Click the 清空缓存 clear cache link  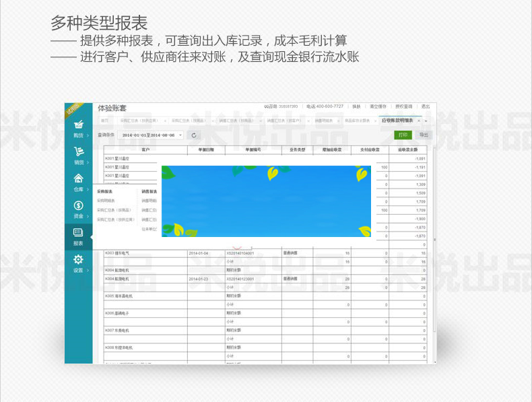tap(378, 106)
